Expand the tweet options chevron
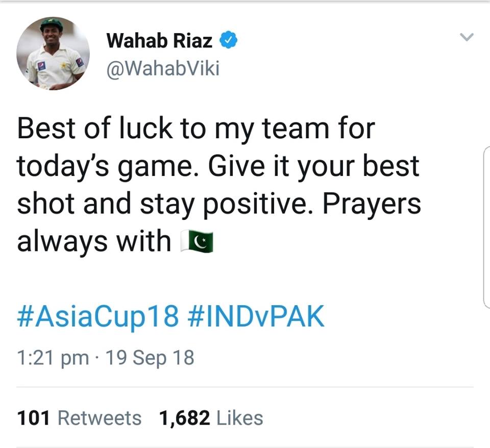Image resolution: width=490 pixels, height=448 pixels. click(x=467, y=37)
